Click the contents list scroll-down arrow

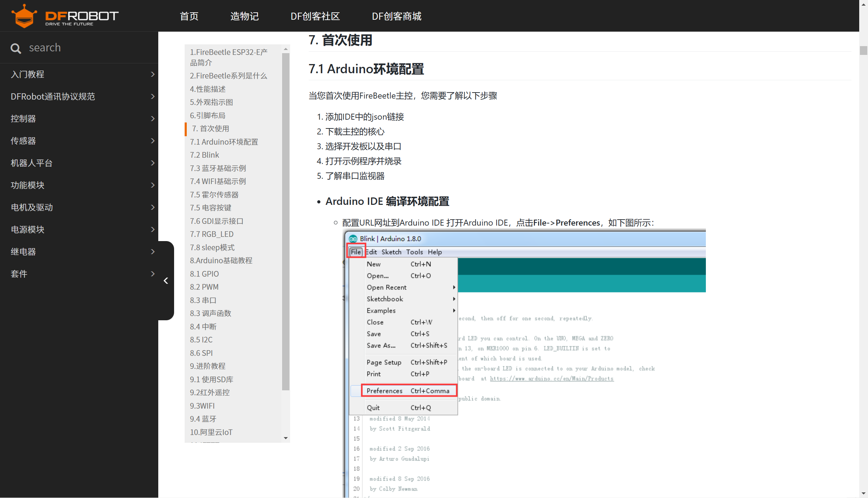click(x=286, y=438)
